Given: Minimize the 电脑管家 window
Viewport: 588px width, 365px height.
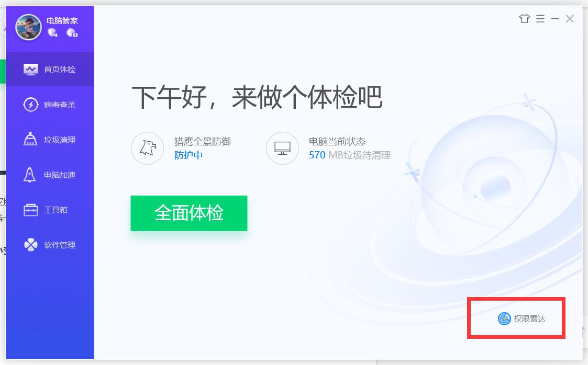Looking at the screenshot, I should pos(555,18).
